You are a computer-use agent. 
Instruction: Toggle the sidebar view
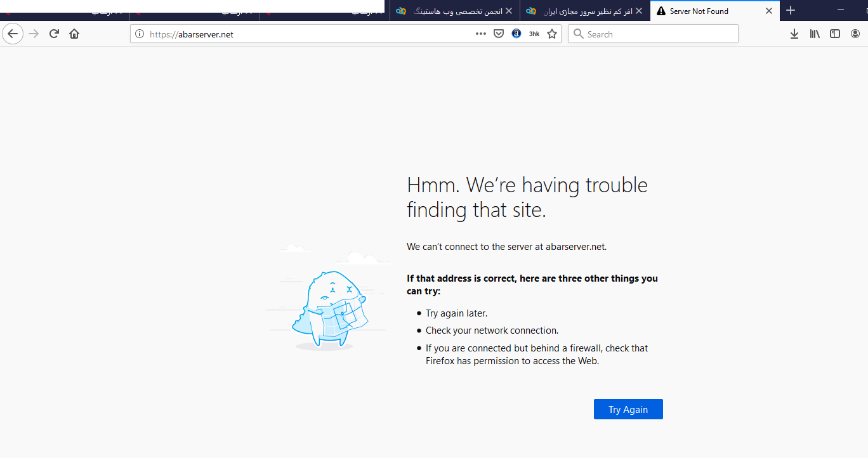point(835,34)
